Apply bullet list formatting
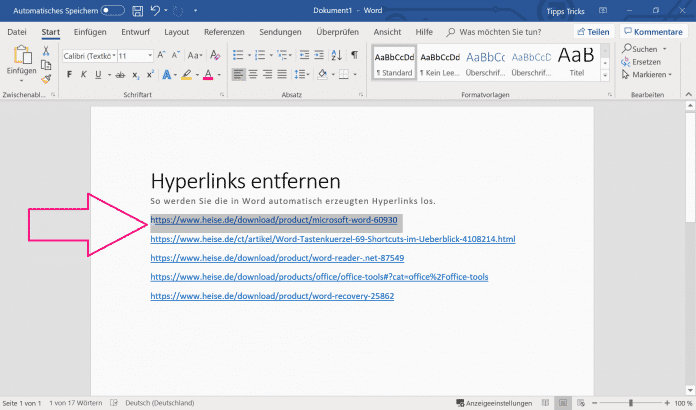This screenshot has width=696, height=410. 240,56
